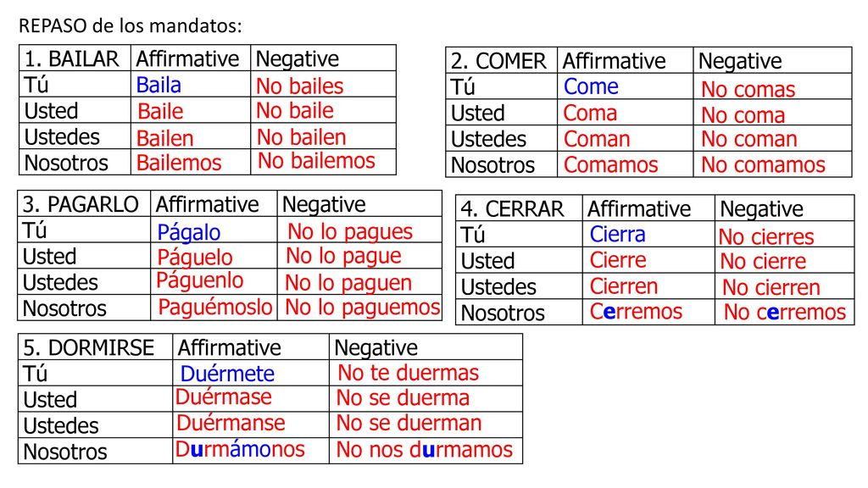Image resolution: width=868 pixels, height=488 pixels.
Task: Select the blue word "Duérmete"
Action: pyautogui.click(x=227, y=374)
